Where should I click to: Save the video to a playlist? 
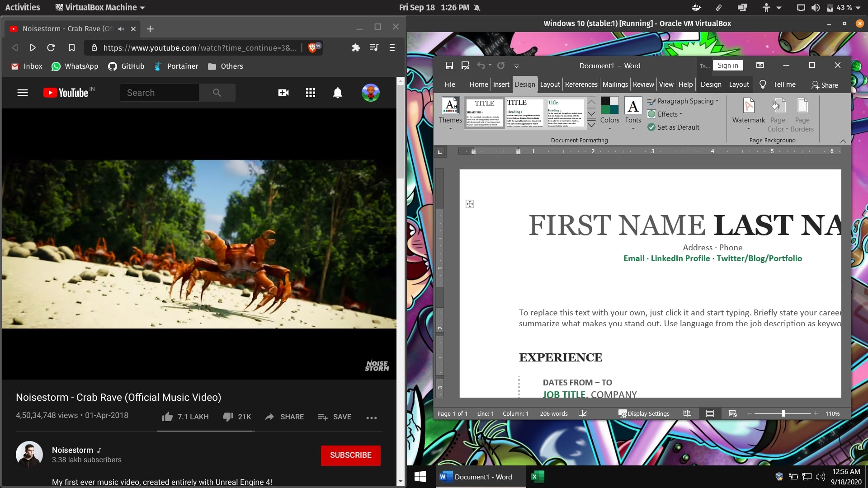click(x=335, y=417)
